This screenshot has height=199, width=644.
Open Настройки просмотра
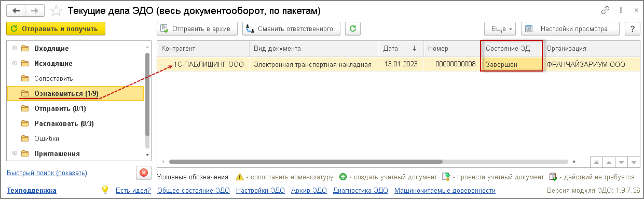tap(571, 29)
